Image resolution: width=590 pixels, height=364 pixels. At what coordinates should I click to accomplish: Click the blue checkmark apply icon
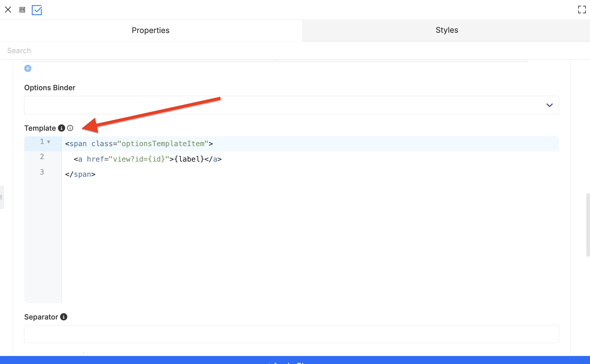(x=37, y=10)
